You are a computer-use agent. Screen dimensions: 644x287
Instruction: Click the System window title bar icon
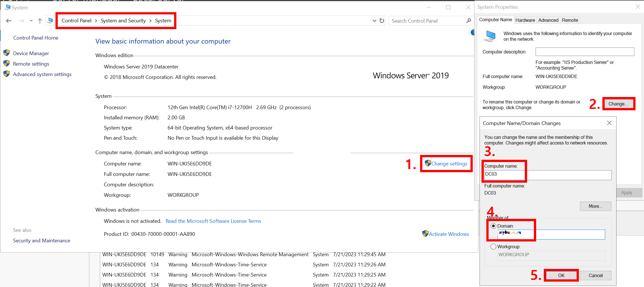tap(7, 7)
